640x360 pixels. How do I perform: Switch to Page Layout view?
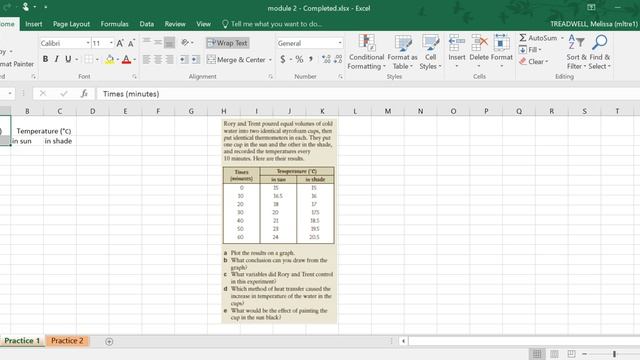click(554, 354)
